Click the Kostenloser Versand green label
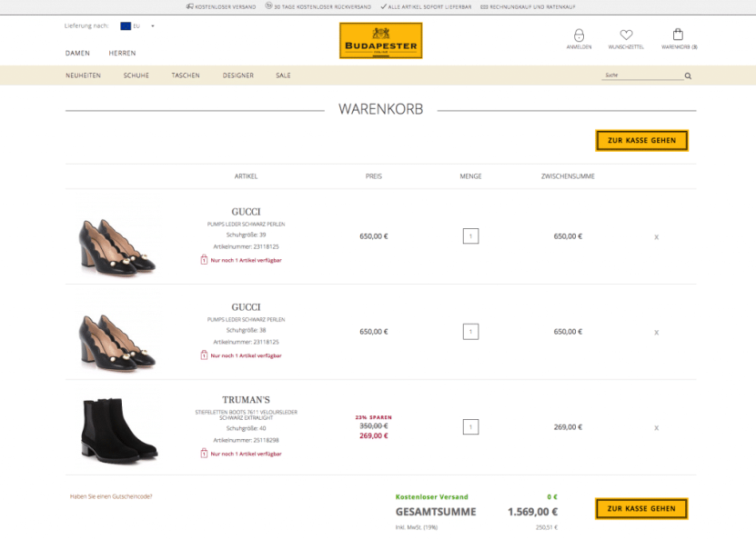This screenshot has height=540, width=756. coord(431,496)
